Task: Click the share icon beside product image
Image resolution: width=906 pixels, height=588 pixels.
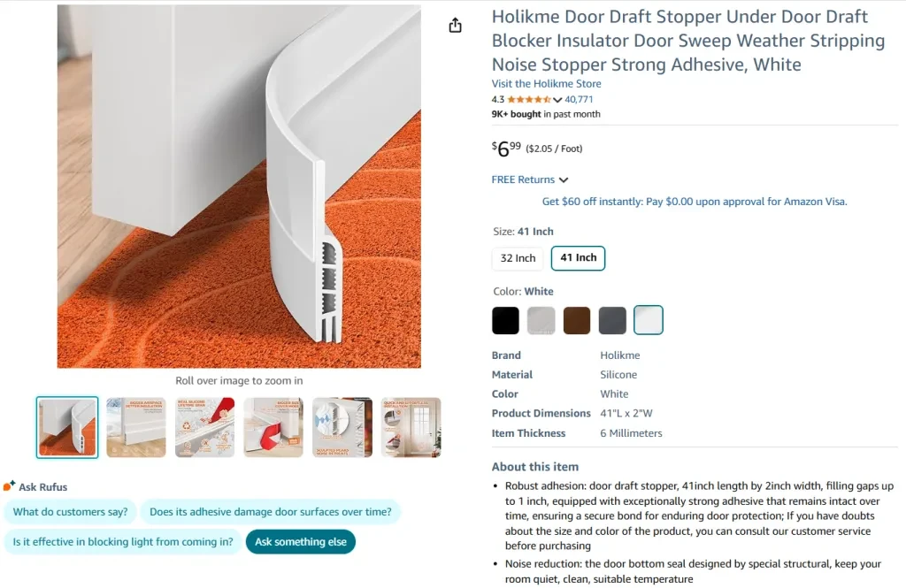Action: (x=456, y=26)
